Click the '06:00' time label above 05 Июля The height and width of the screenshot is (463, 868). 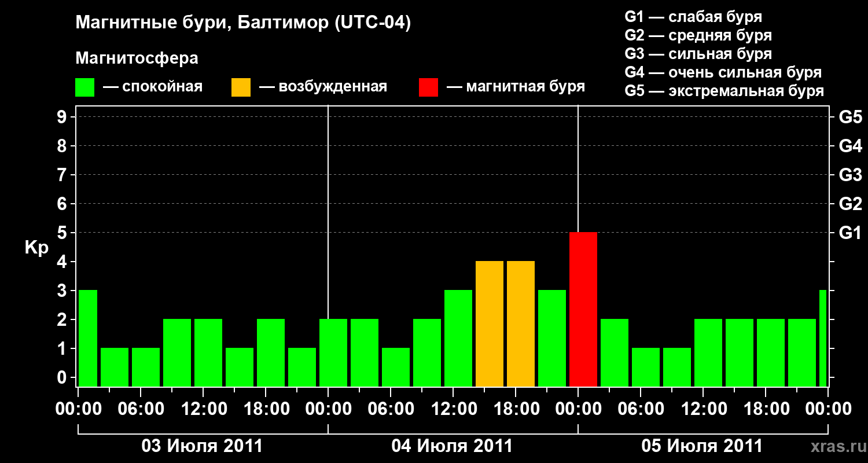click(x=641, y=409)
